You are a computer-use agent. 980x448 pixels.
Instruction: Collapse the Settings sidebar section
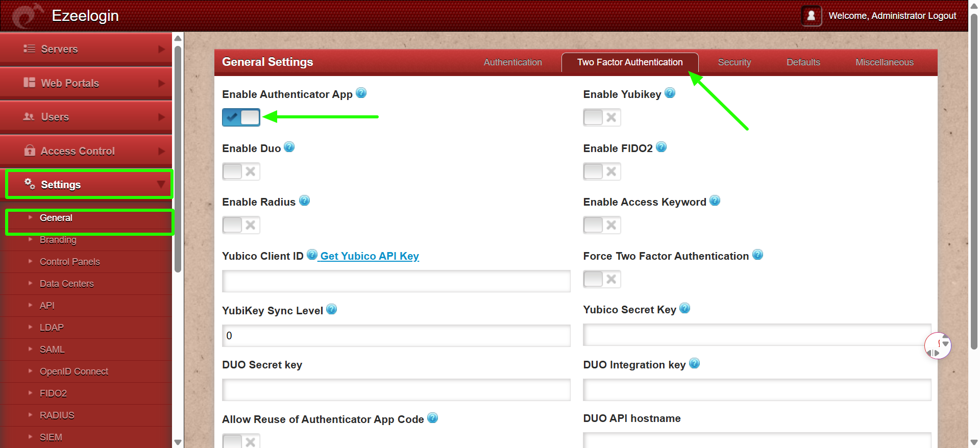[x=89, y=184]
